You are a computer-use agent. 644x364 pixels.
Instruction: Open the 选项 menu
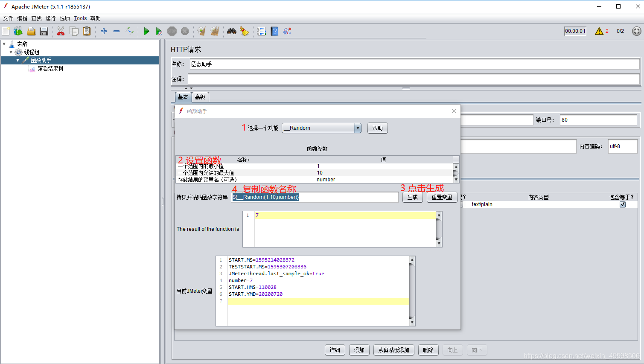pos(65,18)
